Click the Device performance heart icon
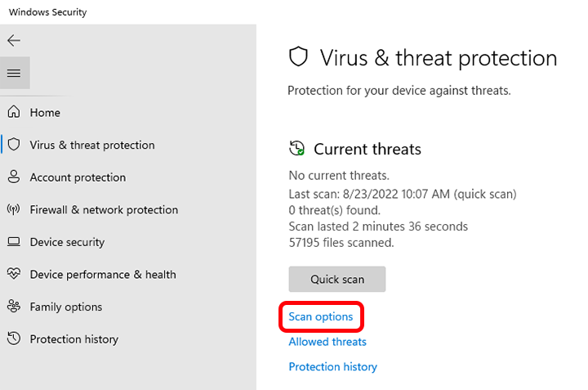This screenshot has height=390, width=588. (x=14, y=275)
